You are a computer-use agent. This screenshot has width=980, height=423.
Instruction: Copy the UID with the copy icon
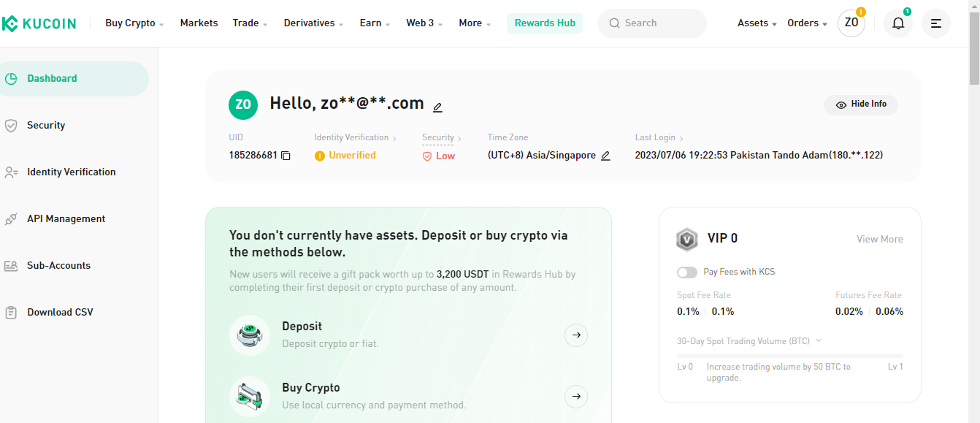click(286, 156)
